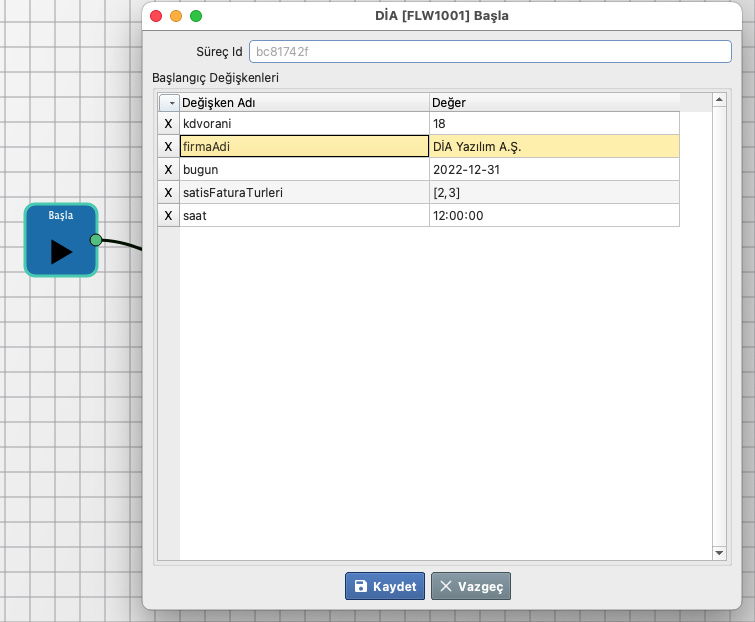
Task: Edit the 2022-12-31 date value cell
Action: click(x=553, y=169)
